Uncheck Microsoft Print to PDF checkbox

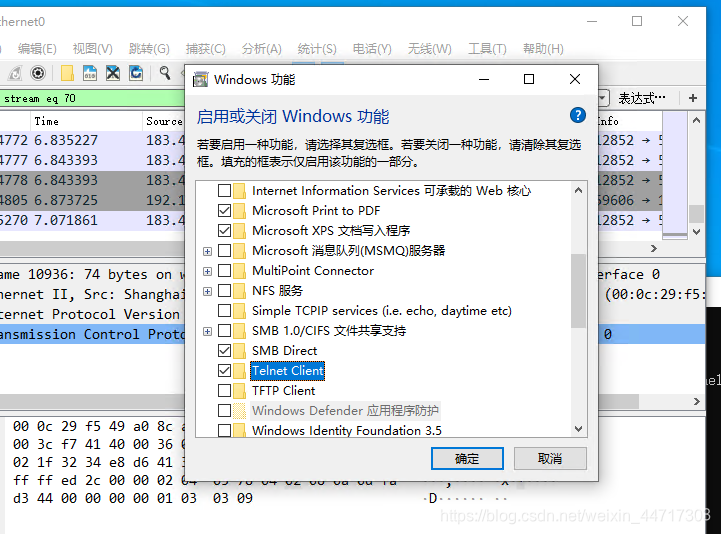coord(224,211)
